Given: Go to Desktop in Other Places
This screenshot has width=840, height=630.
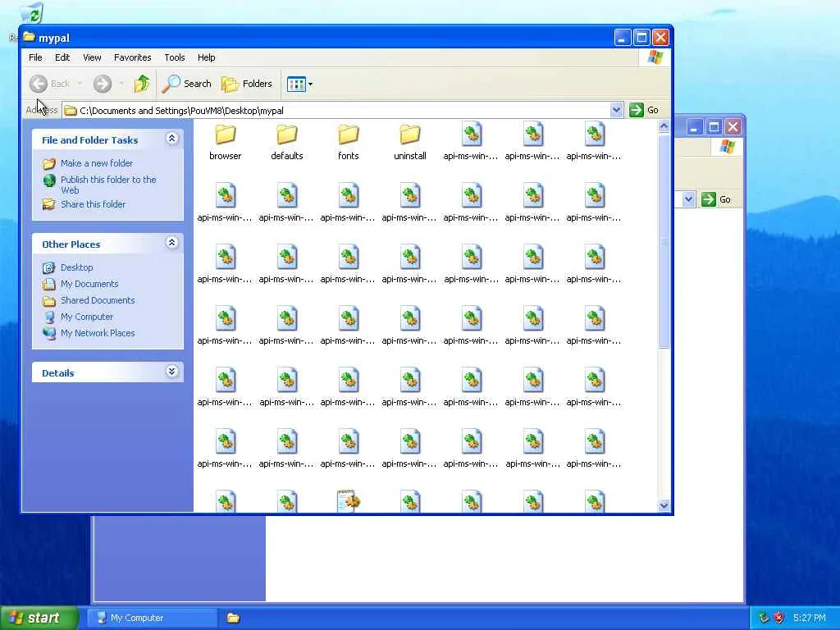Looking at the screenshot, I should [76, 267].
